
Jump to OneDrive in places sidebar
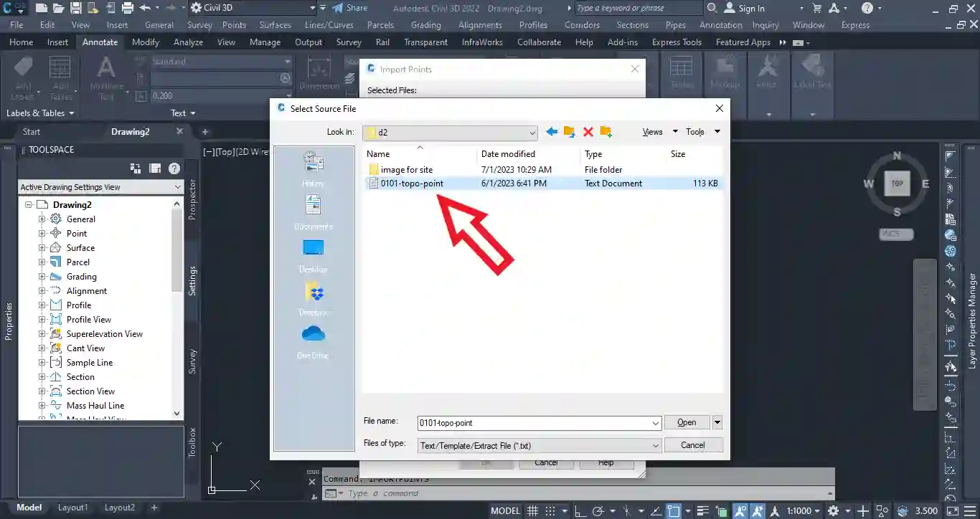314,341
